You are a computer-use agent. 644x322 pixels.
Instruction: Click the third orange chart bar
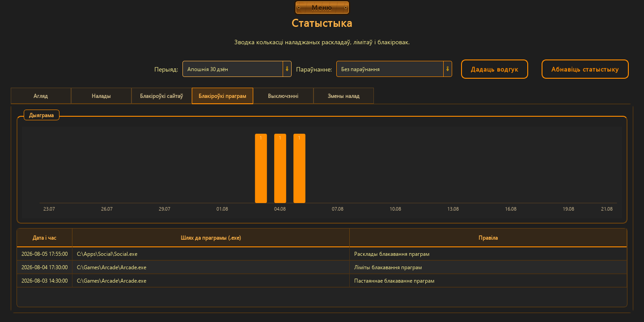299,168
